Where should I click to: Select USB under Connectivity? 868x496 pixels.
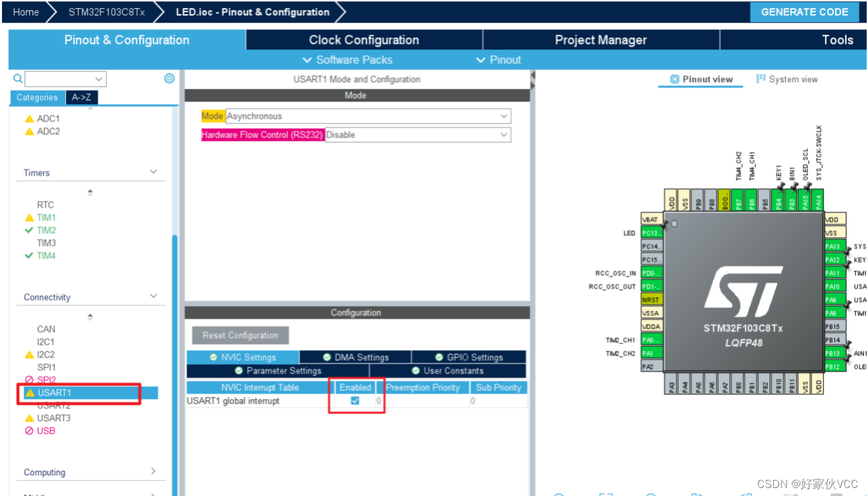click(46, 431)
